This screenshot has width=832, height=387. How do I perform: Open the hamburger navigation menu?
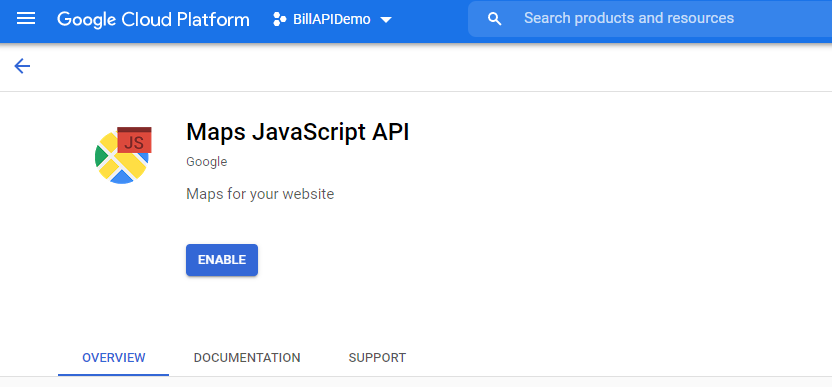click(x=26, y=19)
